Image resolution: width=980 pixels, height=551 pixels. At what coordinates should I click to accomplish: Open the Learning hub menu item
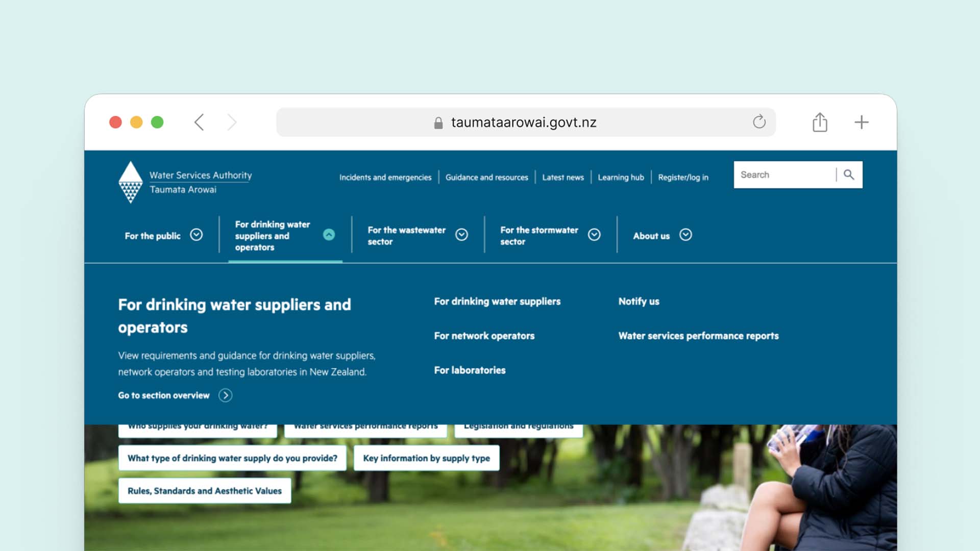point(621,178)
